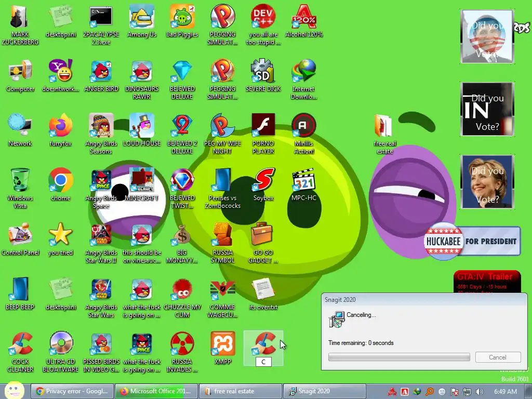Select the GO GO GADGET briefcase icon
The image size is (532, 399).
263,243
